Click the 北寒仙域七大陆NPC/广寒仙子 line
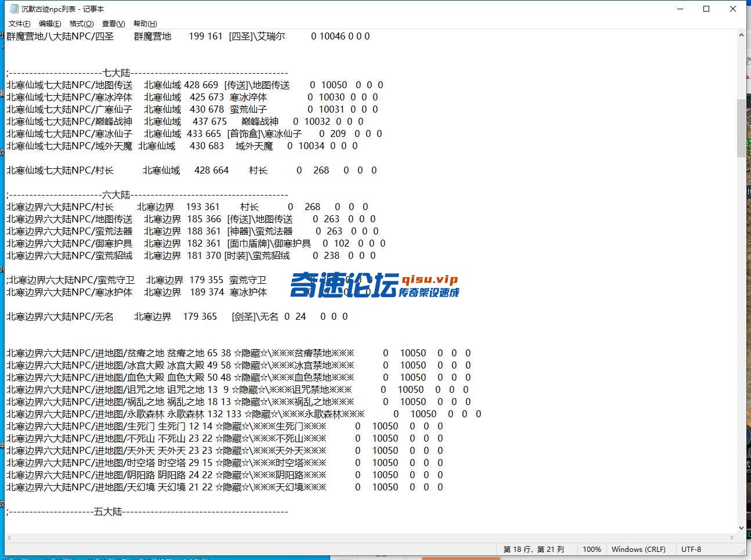This screenshot has width=751, height=560. tap(192, 109)
